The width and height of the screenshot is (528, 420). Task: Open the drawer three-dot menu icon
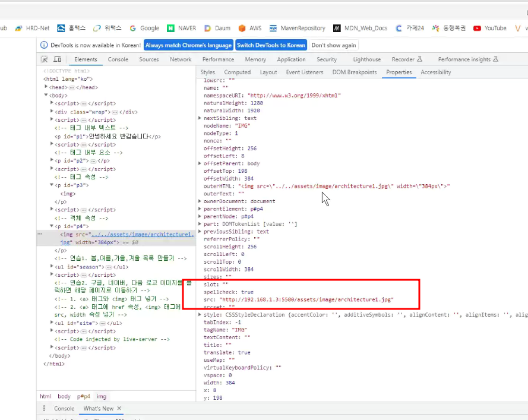click(44, 408)
